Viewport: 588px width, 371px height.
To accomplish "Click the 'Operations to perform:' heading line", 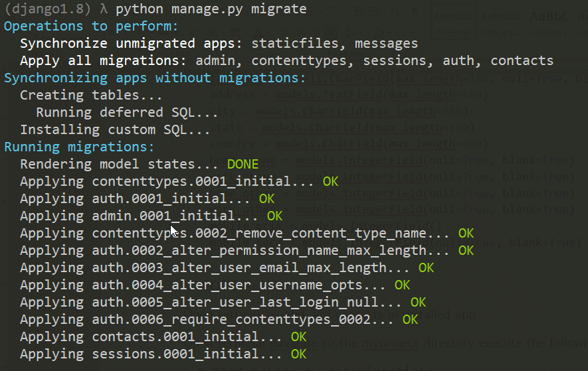I will coord(91,27).
